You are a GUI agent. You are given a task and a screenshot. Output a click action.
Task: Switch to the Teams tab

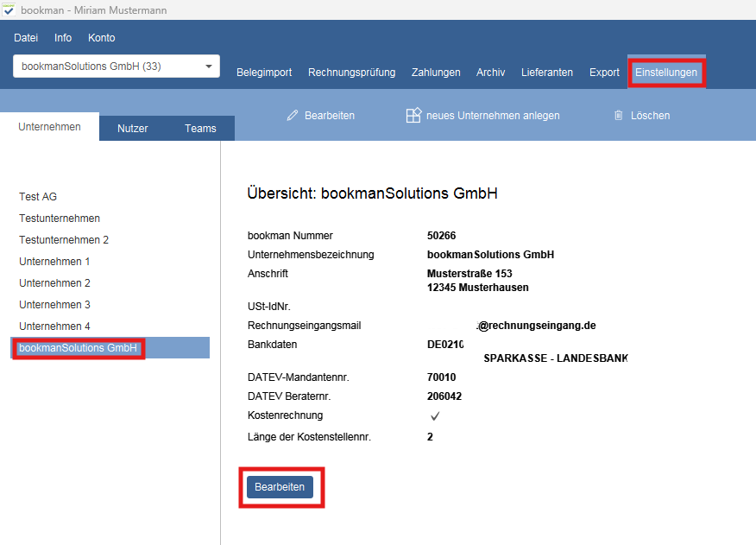click(x=200, y=129)
